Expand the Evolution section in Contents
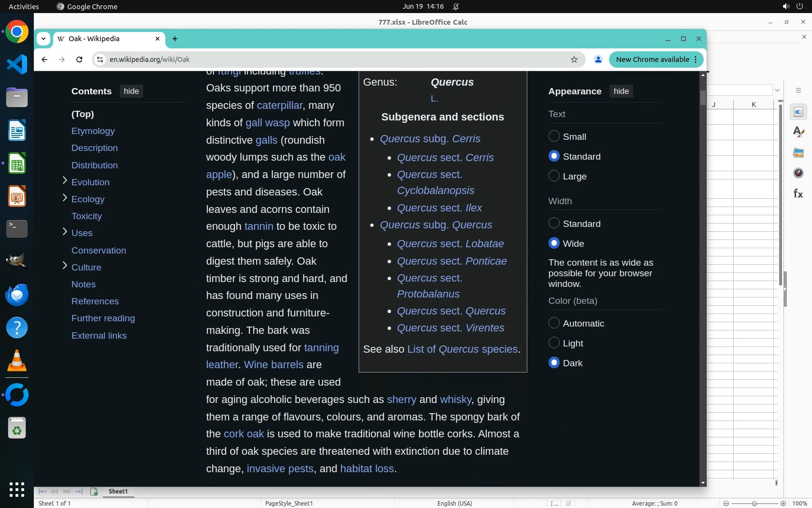812x508 pixels. (65, 181)
